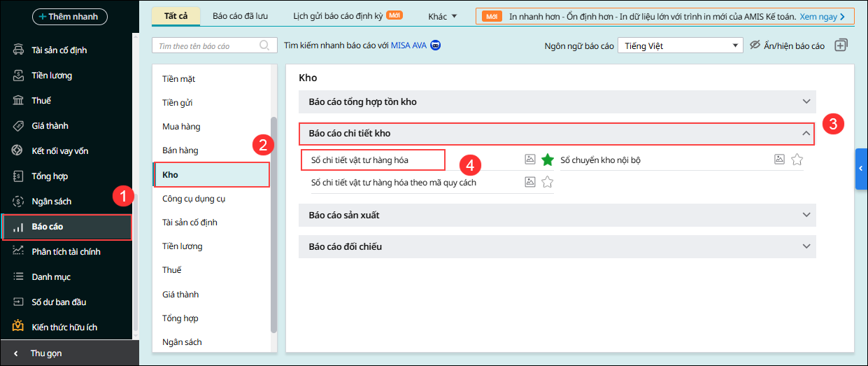
Task: Click the MISA AVA robot icon
Action: click(436, 45)
